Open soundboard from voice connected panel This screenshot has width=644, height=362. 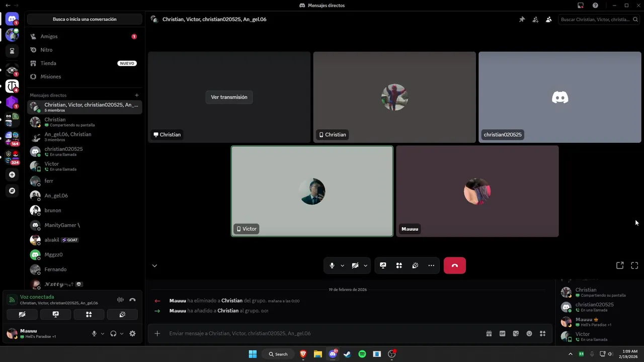[122, 314]
